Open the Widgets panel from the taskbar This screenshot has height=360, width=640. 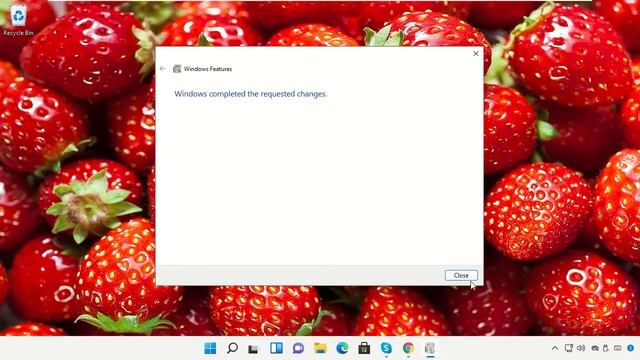pos(276,348)
